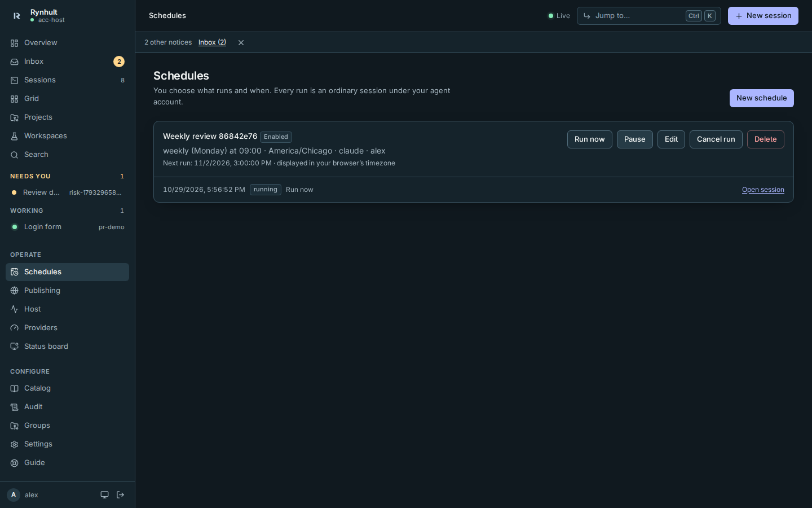812x508 pixels.
Task: Click the Providers gauge icon
Action: [15, 328]
